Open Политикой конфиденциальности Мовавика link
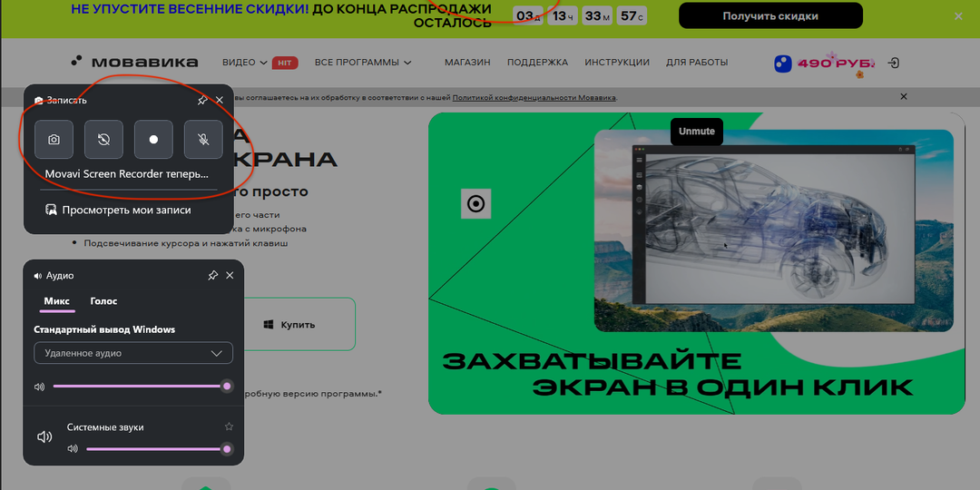The width and height of the screenshot is (980, 490). tap(534, 97)
